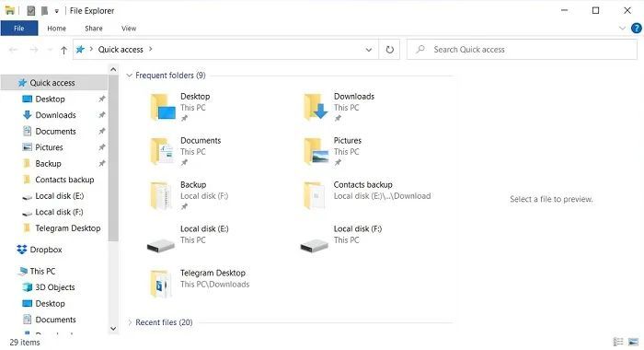
Task: Select the Local disk (E:) drive icon
Action: (161, 246)
